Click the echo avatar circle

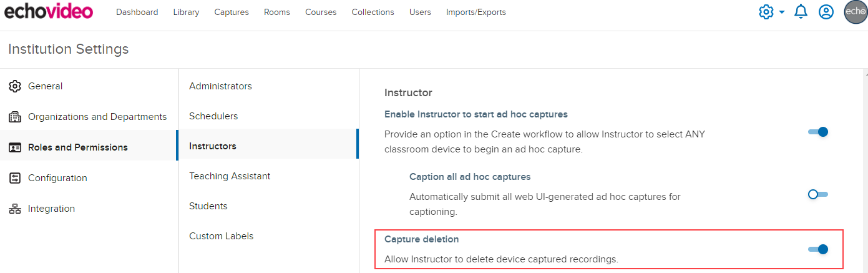(x=856, y=12)
